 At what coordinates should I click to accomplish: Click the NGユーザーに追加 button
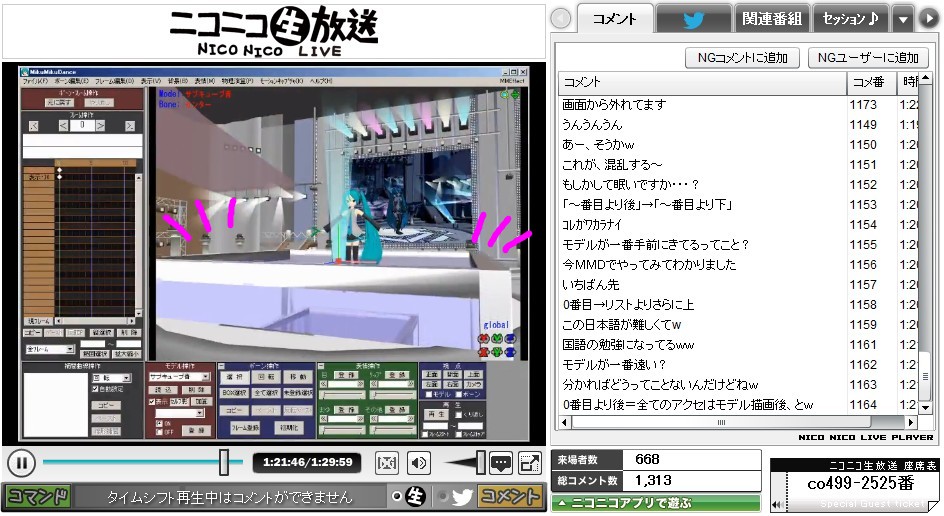(x=868, y=58)
